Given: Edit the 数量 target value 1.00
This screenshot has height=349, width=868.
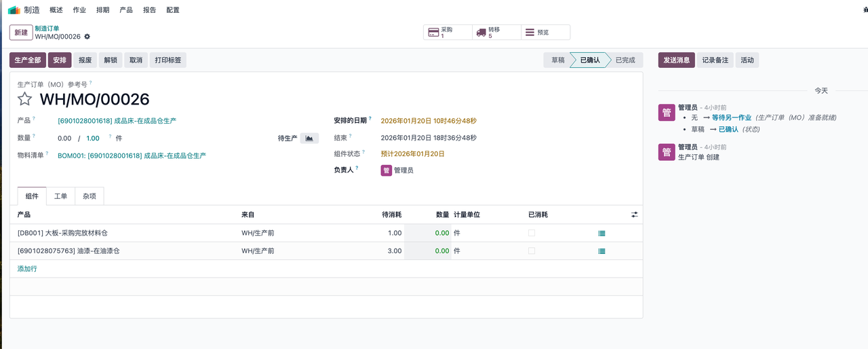Looking at the screenshot, I should click(x=93, y=138).
